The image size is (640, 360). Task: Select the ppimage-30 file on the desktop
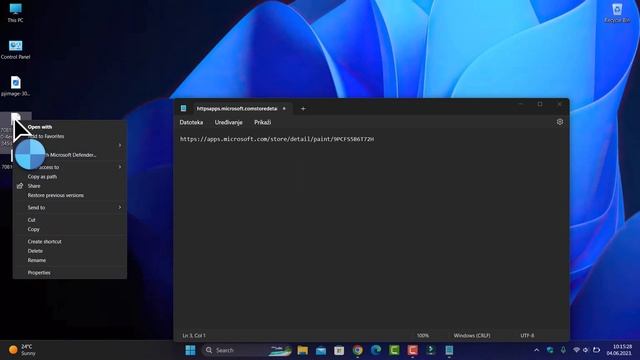pyautogui.click(x=16, y=86)
